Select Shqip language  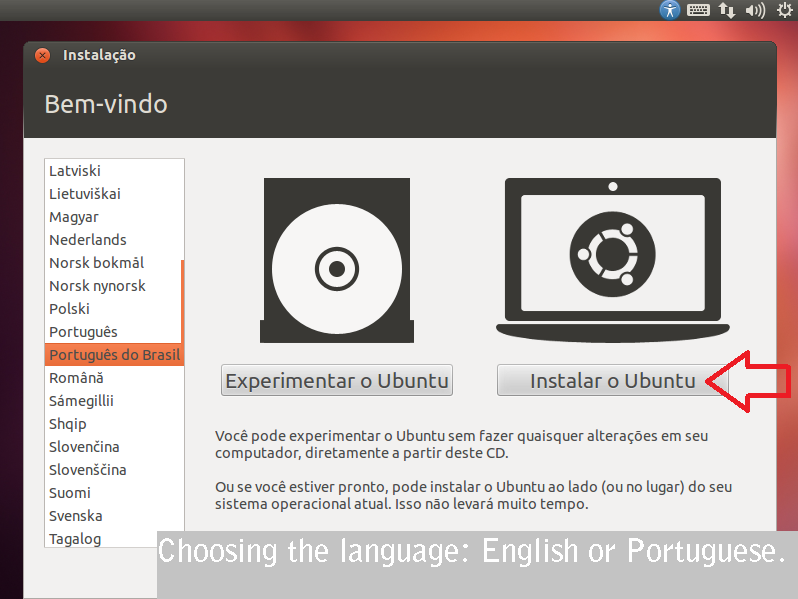click(x=113, y=423)
